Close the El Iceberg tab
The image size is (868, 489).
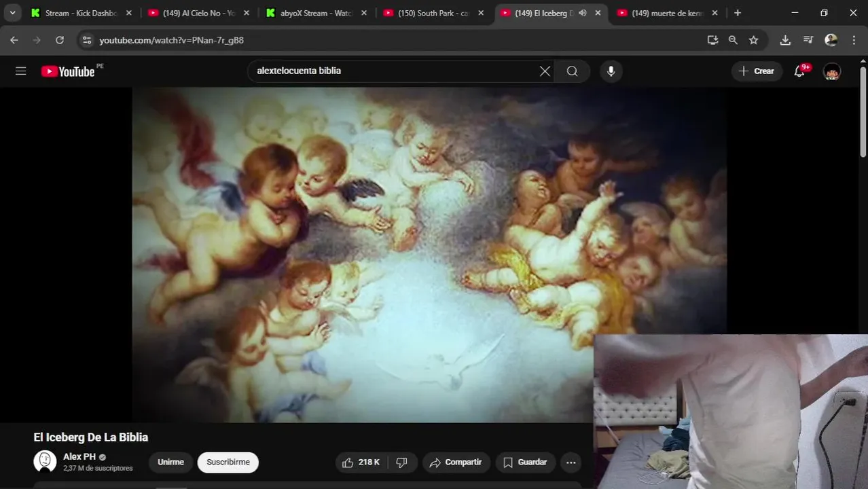click(598, 13)
